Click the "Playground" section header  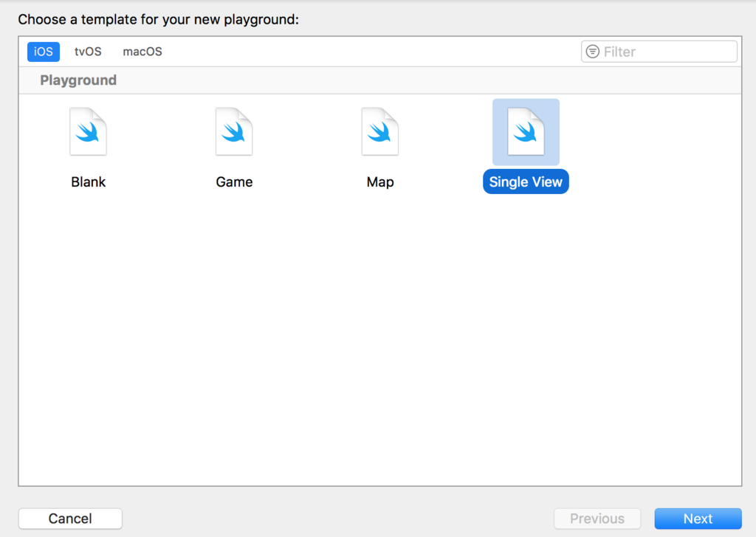78,80
